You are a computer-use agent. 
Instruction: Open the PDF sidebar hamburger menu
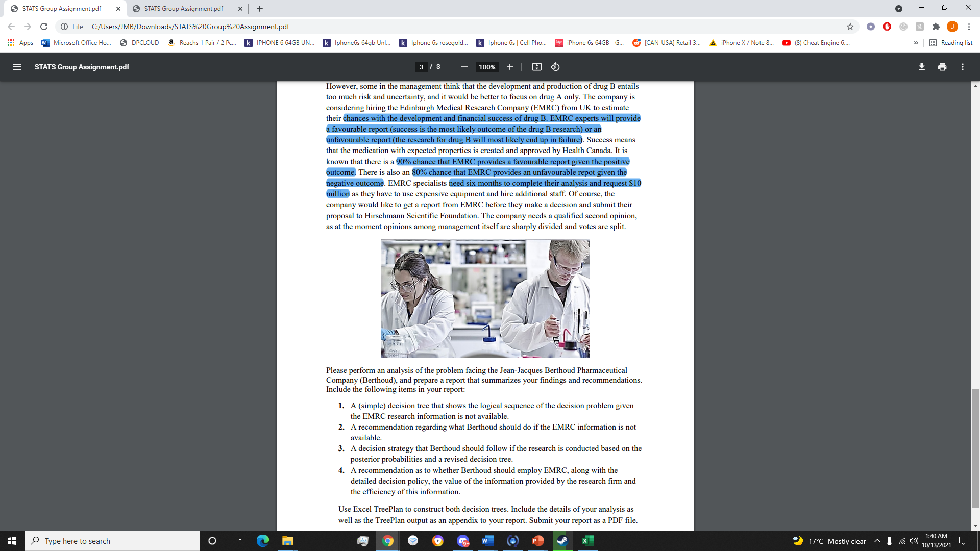point(17,67)
